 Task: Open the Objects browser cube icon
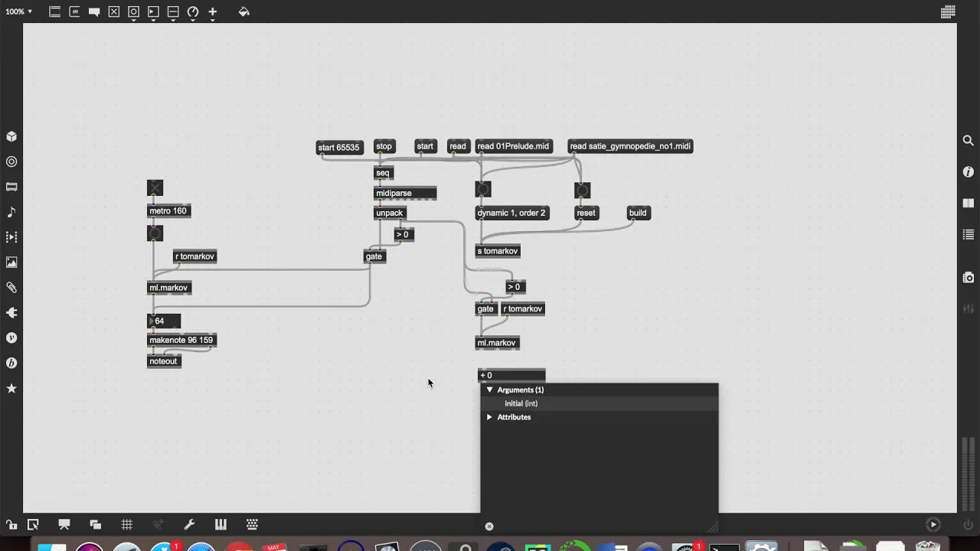click(x=11, y=136)
